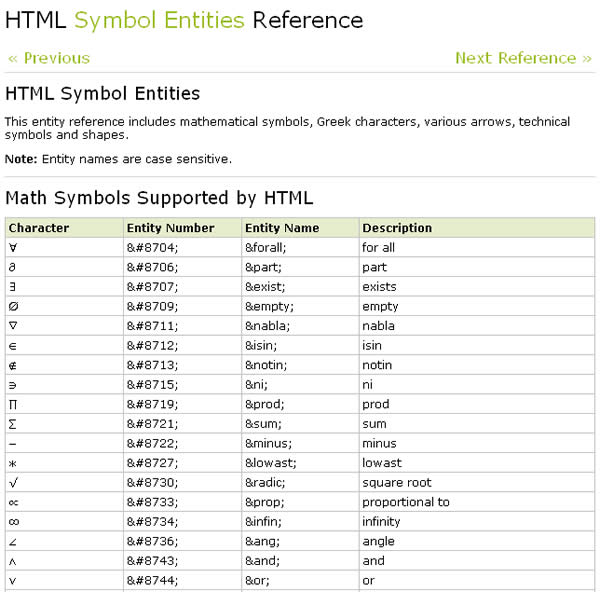600x592 pixels.
Task: Click the &radic; entity name cell
Action: [266, 482]
